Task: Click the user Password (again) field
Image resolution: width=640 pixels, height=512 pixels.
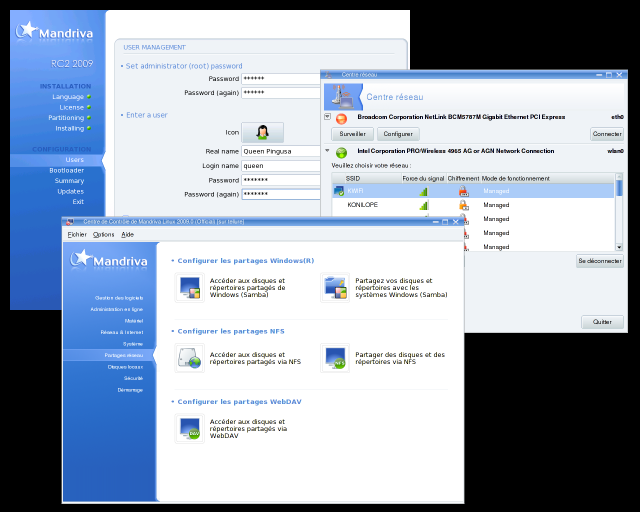Action: tap(281, 194)
